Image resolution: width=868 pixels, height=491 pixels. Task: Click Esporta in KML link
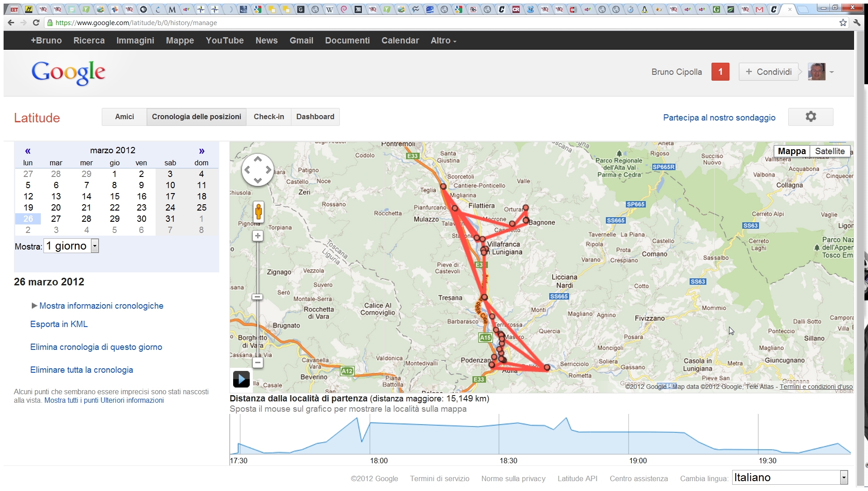click(x=59, y=324)
